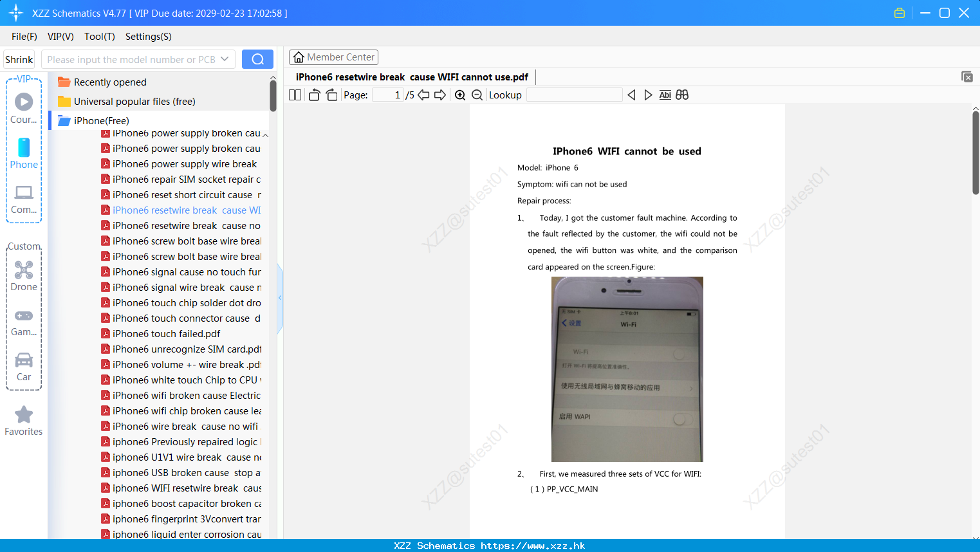Toggle the Abi match-case icon
The width and height of the screenshot is (980, 552).
(x=665, y=95)
